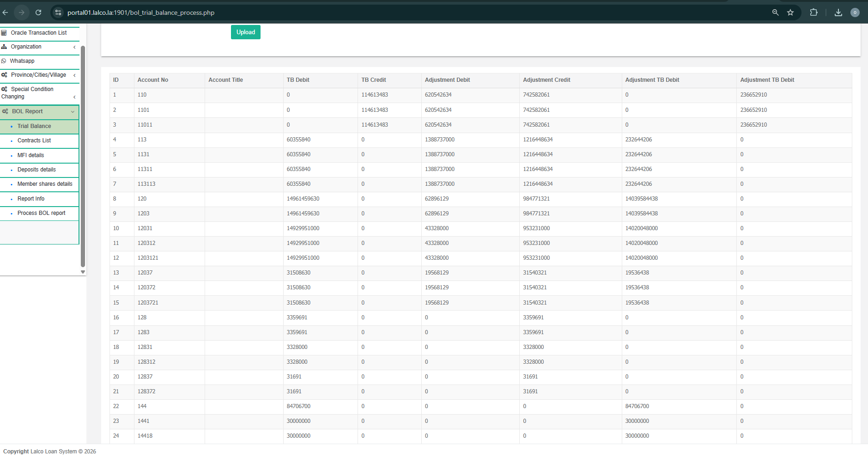Image resolution: width=868 pixels, height=458 pixels.
Task: Open the browser downloads icon
Action: point(838,12)
